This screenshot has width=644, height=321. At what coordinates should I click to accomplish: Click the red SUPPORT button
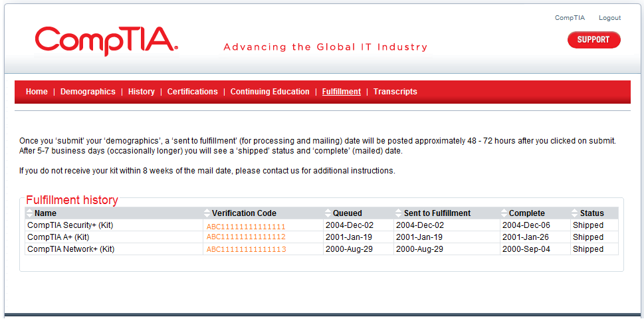pyautogui.click(x=593, y=40)
